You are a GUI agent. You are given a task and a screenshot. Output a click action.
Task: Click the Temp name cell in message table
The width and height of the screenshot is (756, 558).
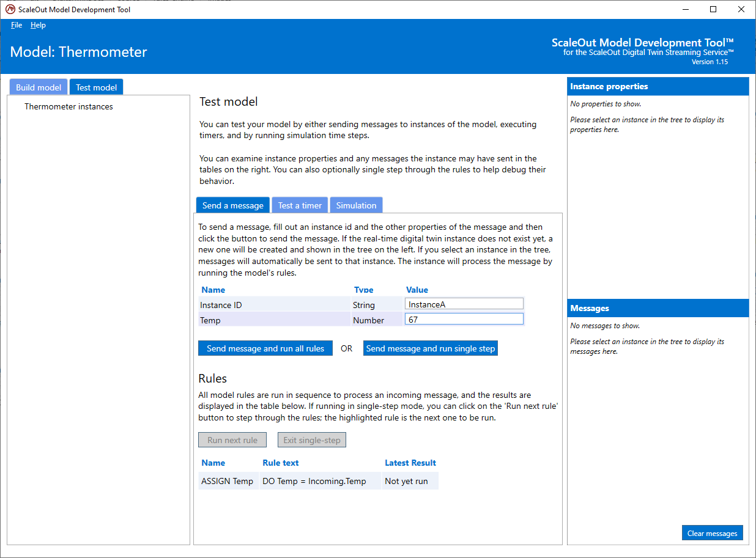[x=274, y=320]
